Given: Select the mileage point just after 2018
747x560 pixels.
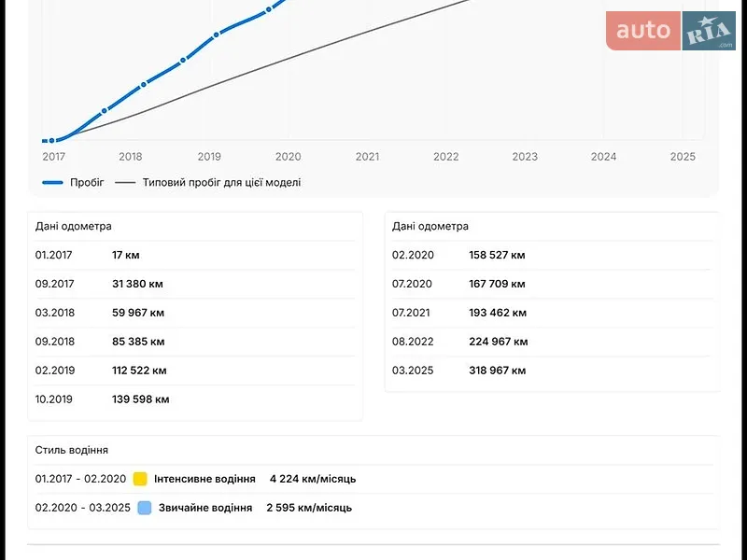Looking at the screenshot, I should pos(144,85).
